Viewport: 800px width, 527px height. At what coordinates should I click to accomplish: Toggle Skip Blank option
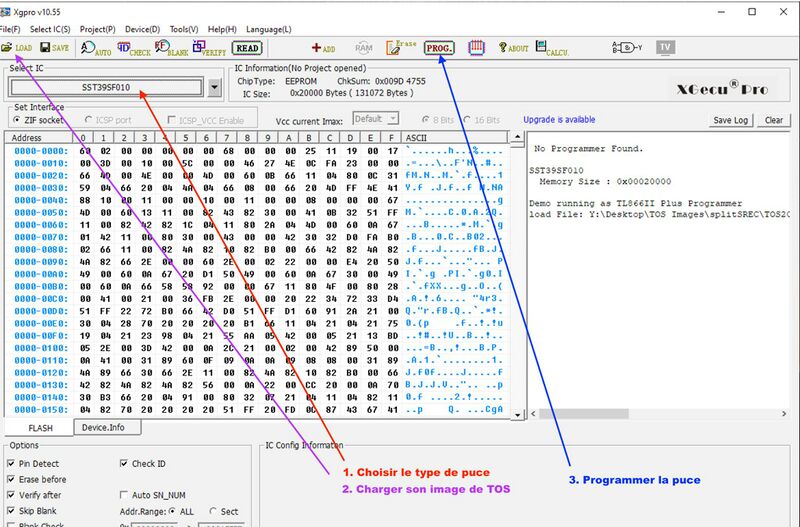[32, 511]
